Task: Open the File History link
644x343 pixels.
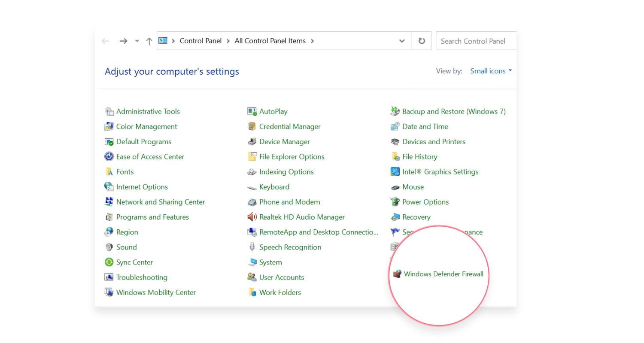Action: (x=420, y=156)
